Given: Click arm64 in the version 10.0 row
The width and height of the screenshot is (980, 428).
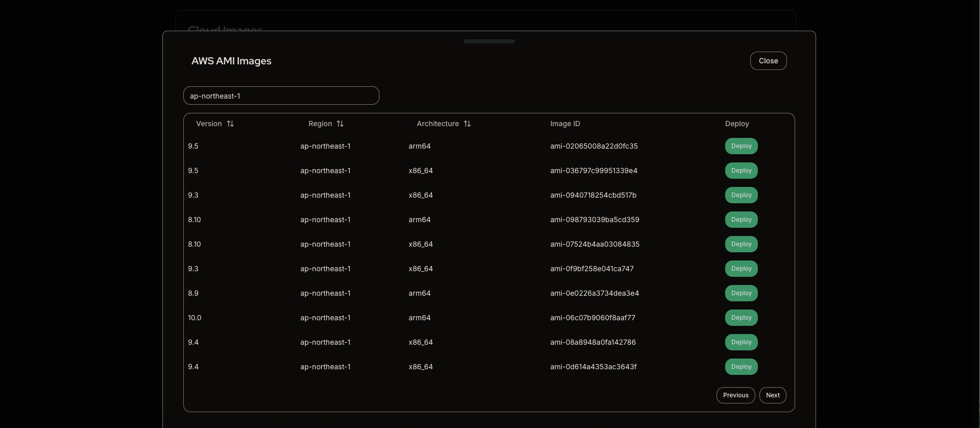Looking at the screenshot, I should point(419,318).
